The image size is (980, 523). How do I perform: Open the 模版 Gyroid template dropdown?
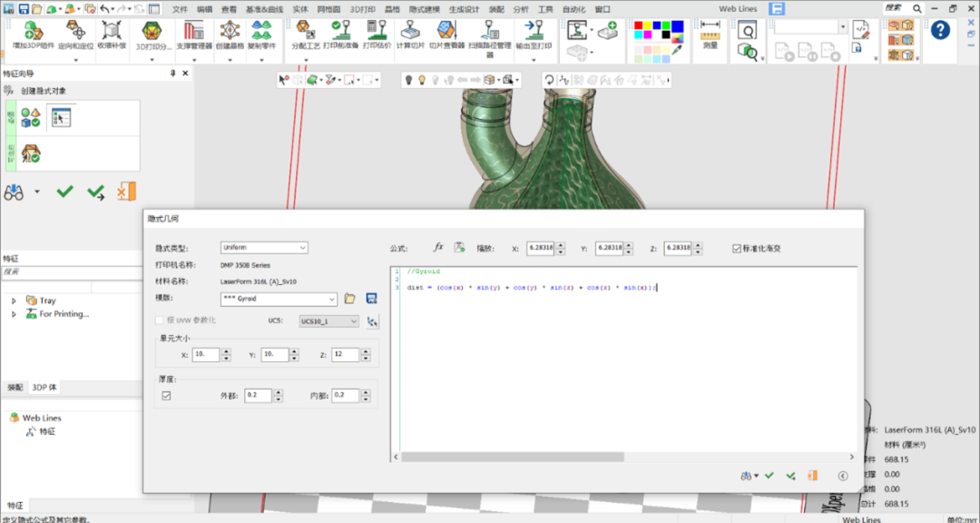[x=279, y=299]
